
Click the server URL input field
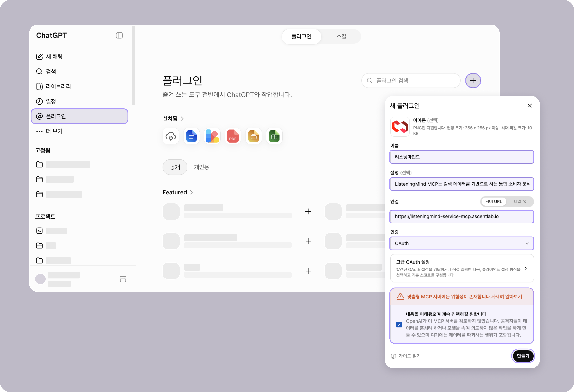point(461,217)
